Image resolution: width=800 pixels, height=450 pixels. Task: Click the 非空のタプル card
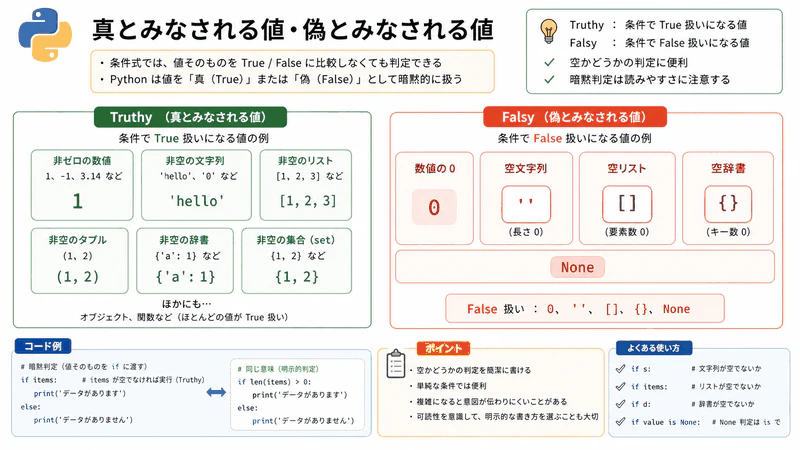[80, 261]
